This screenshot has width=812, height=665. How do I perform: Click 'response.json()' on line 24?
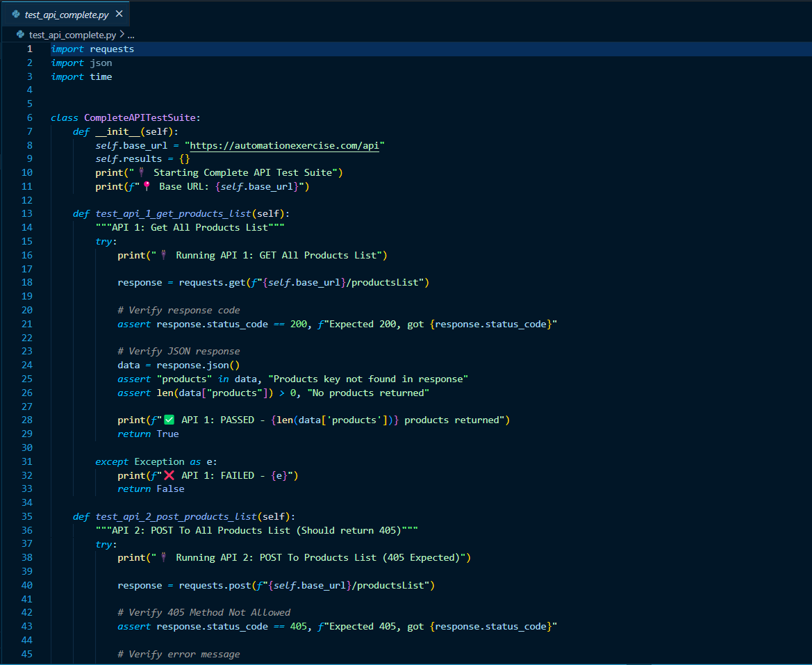[x=198, y=365]
